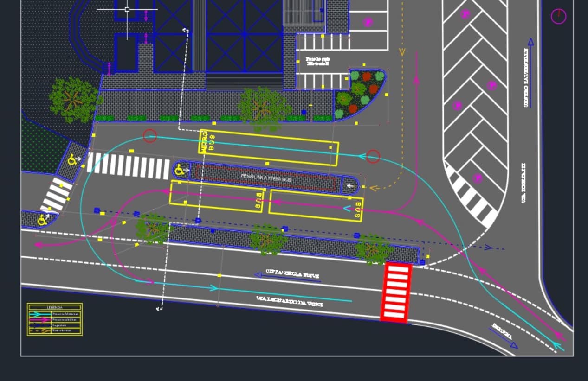Select the large tree on the dotted lawn
588x381 pixels.
pyautogui.click(x=74, y=100)
